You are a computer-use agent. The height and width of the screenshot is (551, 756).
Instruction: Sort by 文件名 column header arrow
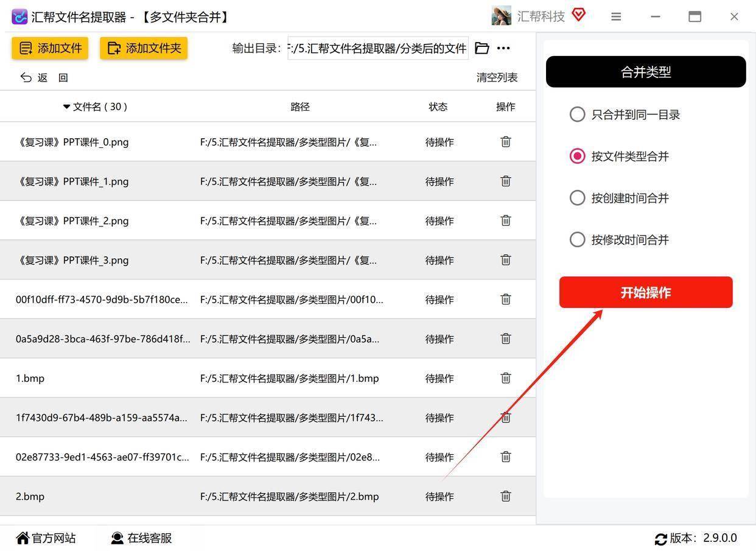66,107
